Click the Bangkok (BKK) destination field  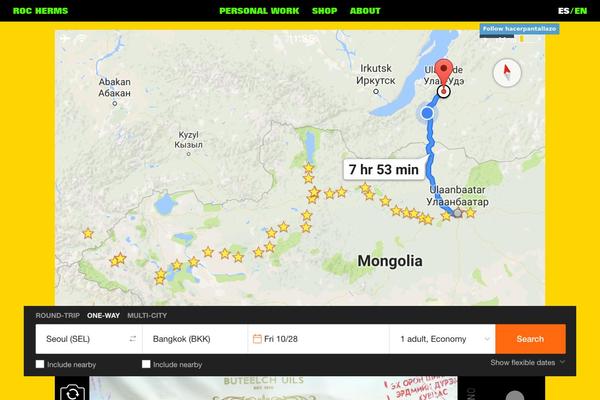[195, 339]
